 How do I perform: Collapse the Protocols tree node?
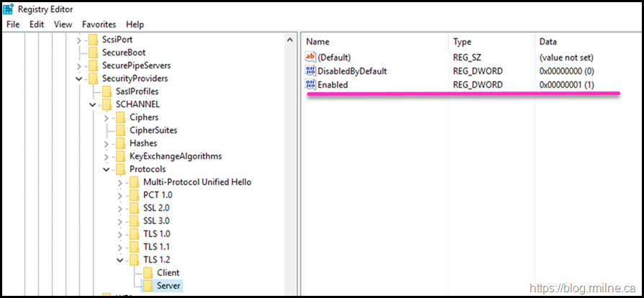click(x=106, y=169)
